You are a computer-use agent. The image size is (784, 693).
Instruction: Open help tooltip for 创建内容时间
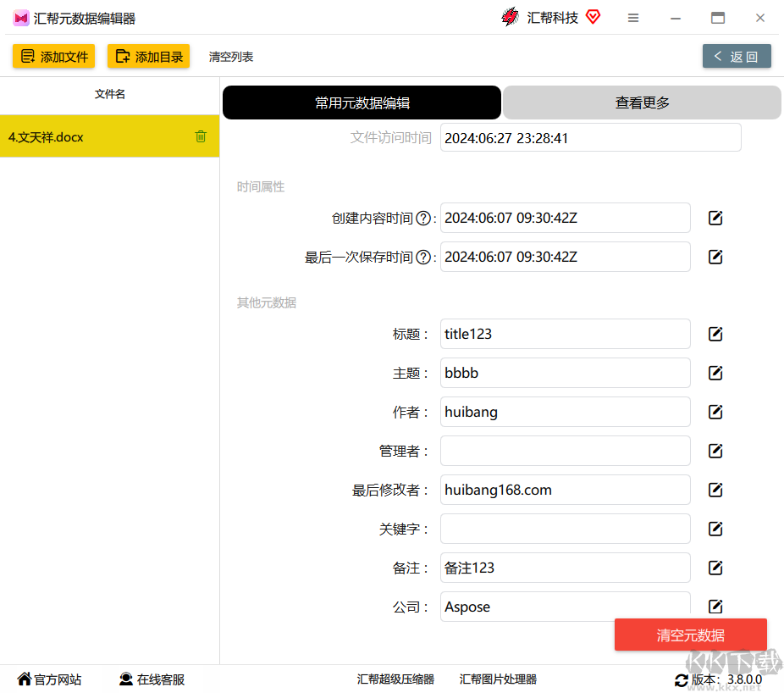pos(423,219)
